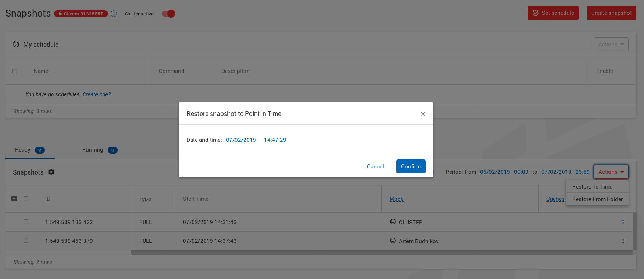The width and height of the screenshot is (644, 279).
Task: Open the Snapshots Actions dropdown
Action: pos(611,172)
